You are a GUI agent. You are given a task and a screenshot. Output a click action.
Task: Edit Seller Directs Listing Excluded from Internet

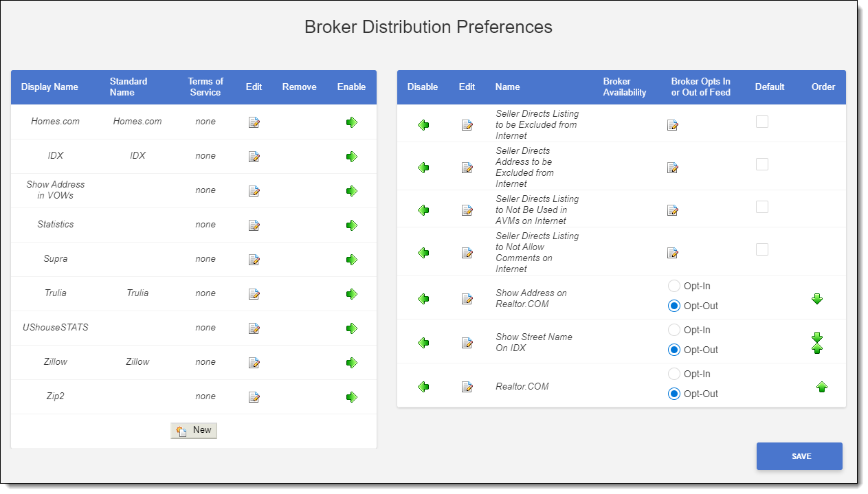[467, 125]
